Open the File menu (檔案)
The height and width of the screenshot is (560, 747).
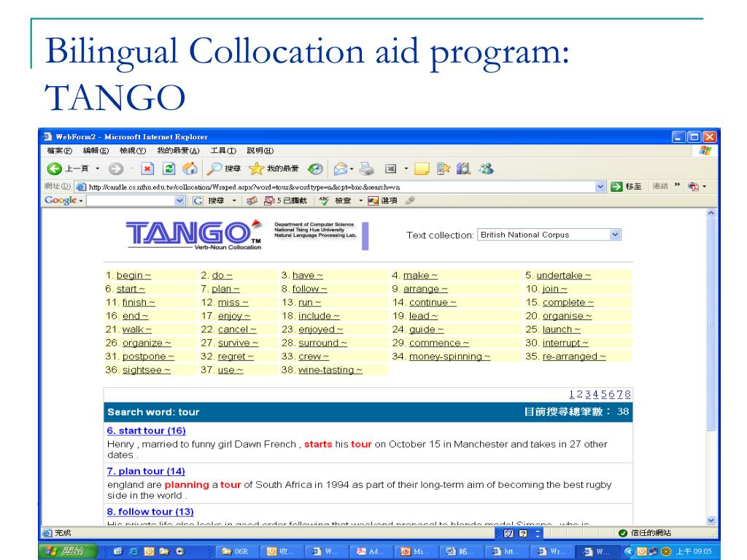click(60, 150)
